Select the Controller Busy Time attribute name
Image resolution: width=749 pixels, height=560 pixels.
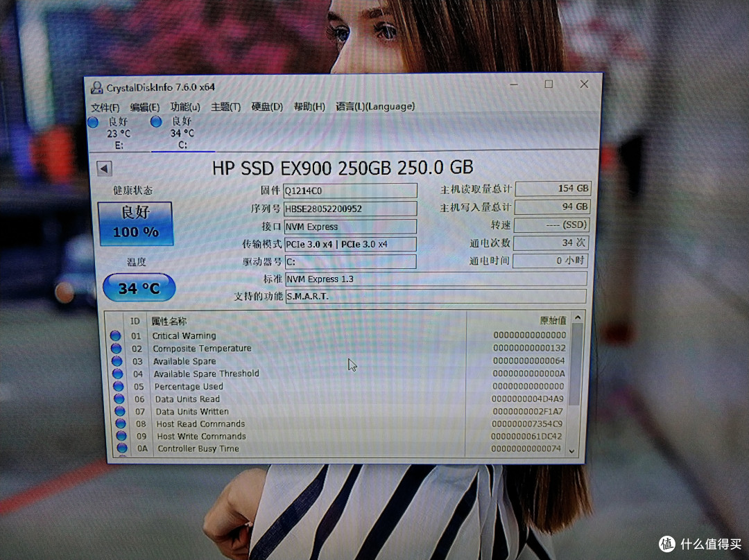[x=198, y=449]
